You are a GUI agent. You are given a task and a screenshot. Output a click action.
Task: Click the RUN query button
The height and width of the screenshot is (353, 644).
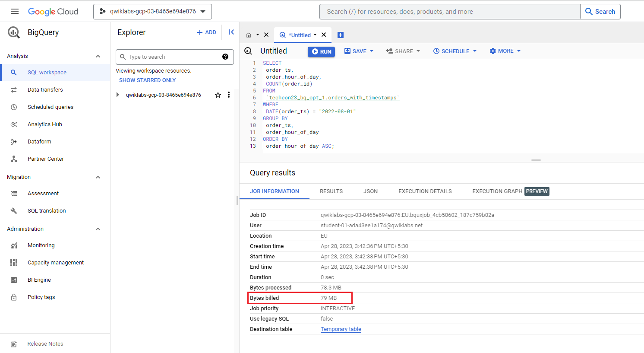pyautogui.click(x=322, y=51)
